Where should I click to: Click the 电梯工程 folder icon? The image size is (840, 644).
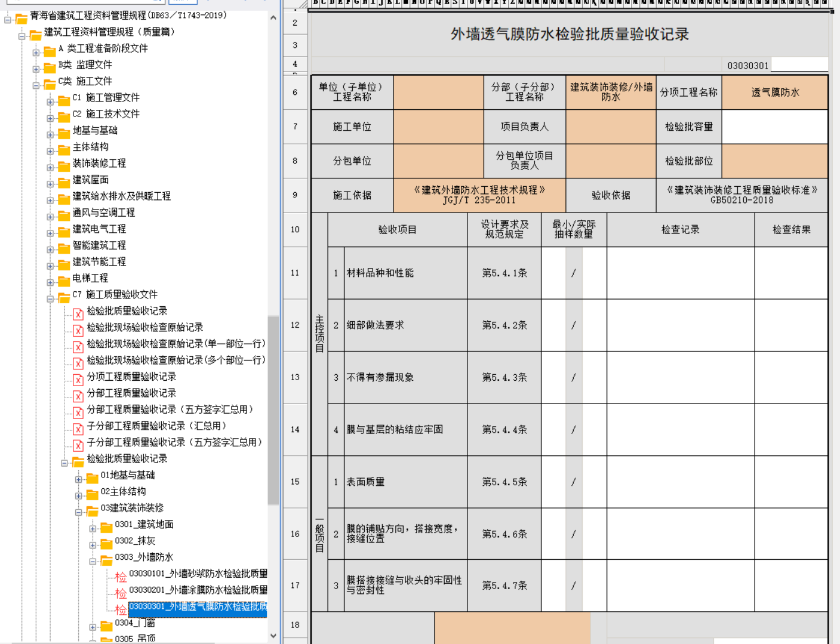64,279
